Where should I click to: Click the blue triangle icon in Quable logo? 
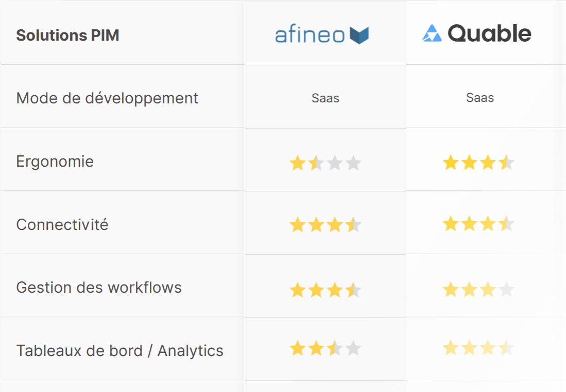(432, 33)
